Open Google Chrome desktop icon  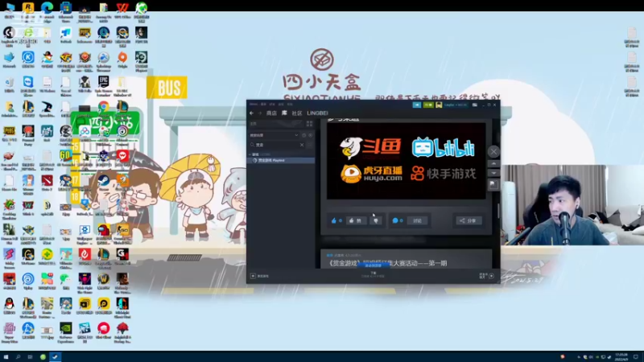click(x=104, y=107)
